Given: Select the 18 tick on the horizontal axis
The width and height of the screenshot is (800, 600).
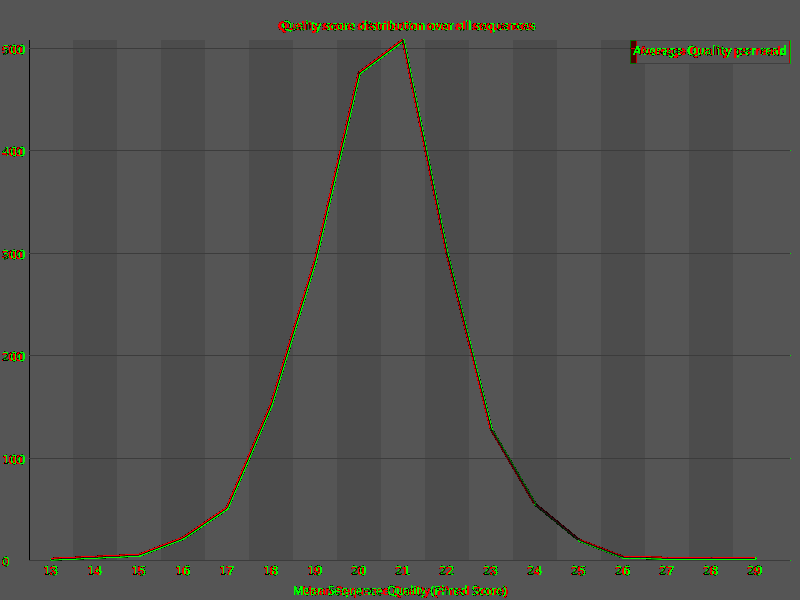Looking at the screenshot, I should click(x=271, y=570).
